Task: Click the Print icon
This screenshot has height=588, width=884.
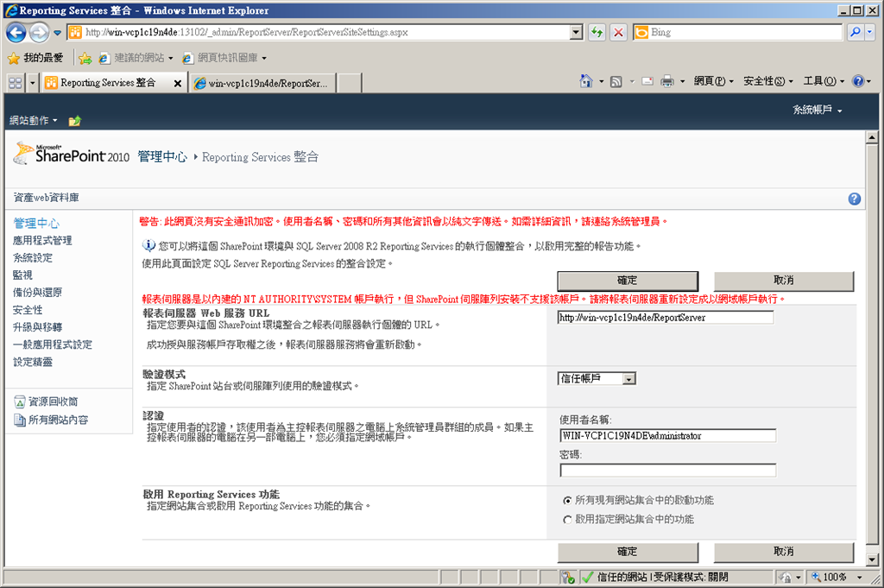Action: click(667, 82)
